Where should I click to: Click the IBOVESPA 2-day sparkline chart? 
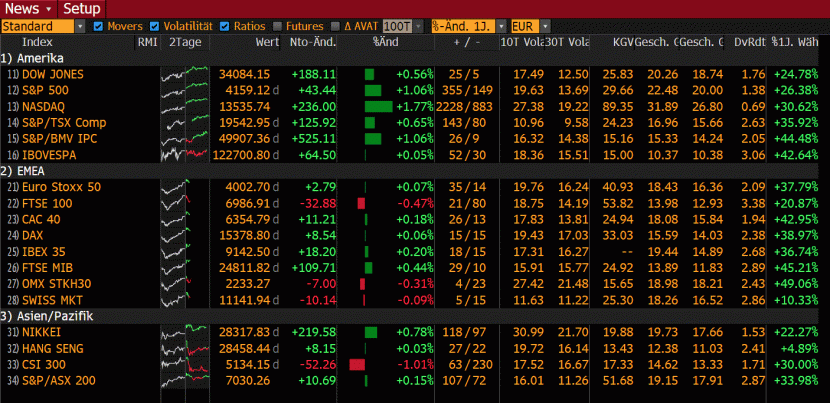[185, 155]
